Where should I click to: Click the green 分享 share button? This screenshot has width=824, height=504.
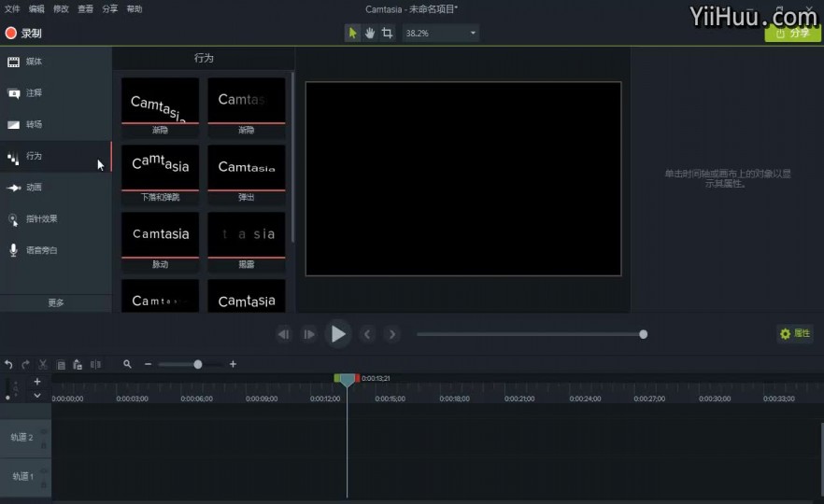point(792,33)
